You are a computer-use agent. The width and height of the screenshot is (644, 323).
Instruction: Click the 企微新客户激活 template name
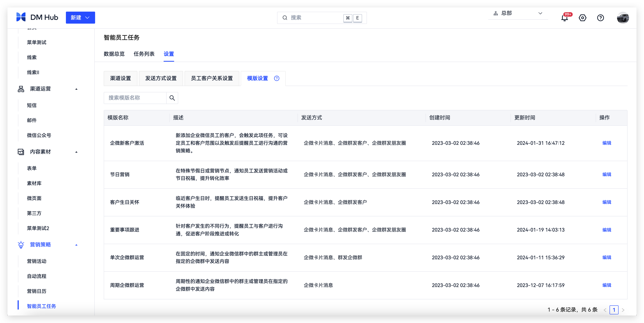pos(127,143)
